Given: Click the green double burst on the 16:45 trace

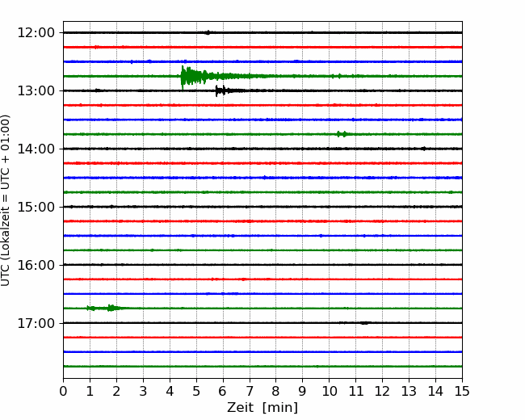Looking at the screenshot, I should pos(111,308).
